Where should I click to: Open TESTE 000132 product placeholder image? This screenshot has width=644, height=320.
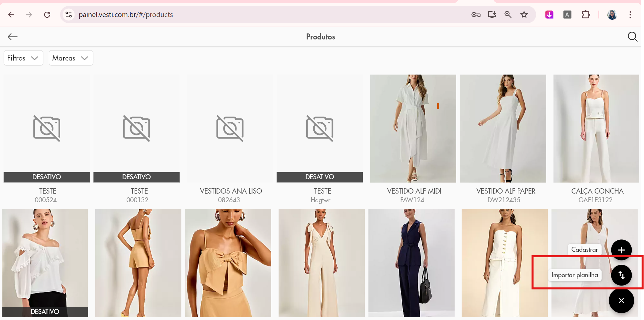[137, 128]
